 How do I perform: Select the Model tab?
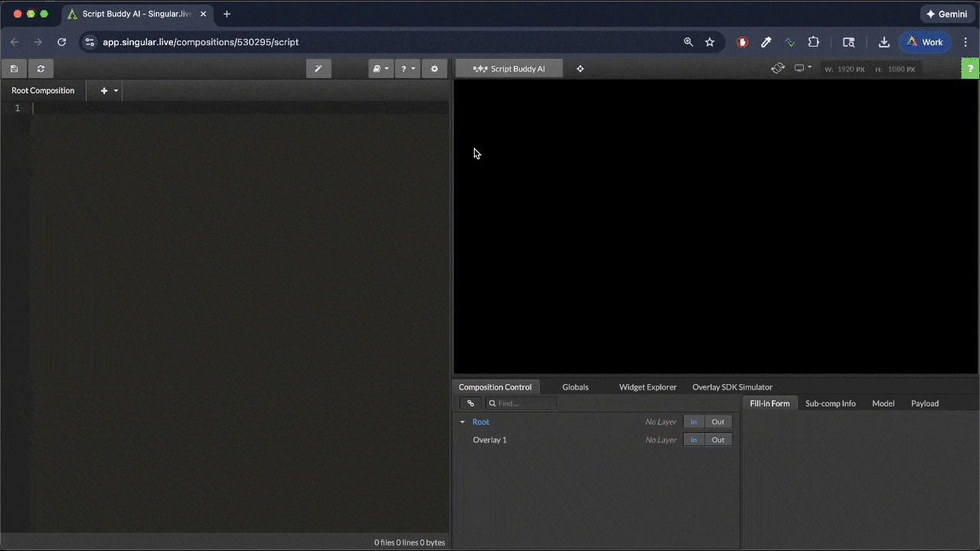[883, 403]
